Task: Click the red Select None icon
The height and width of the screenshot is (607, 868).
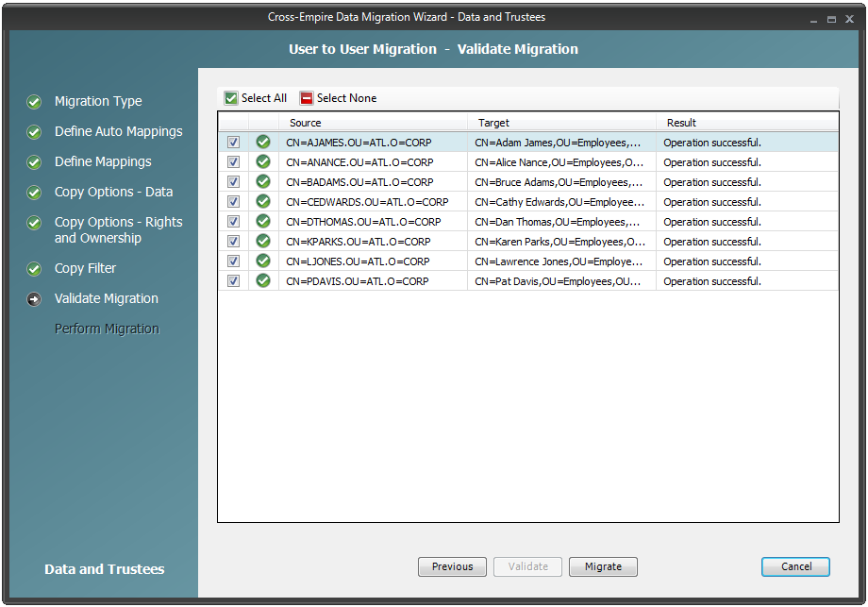Action: [307, 98]
